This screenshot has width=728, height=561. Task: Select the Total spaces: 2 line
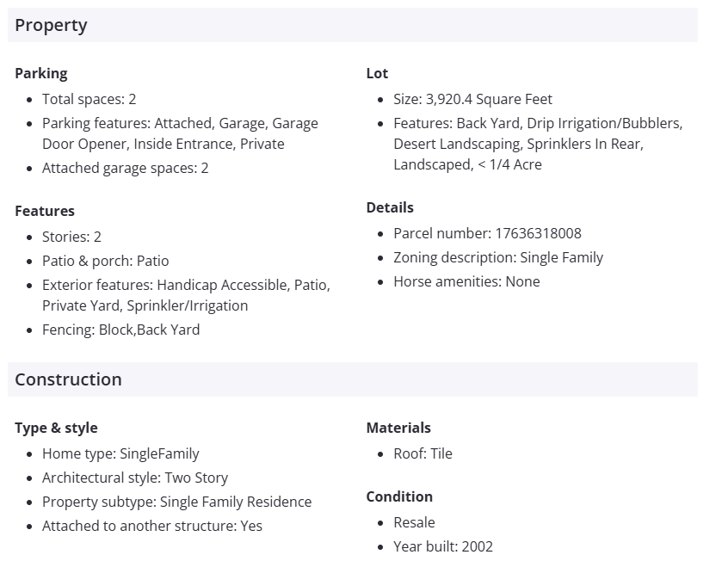click(89, 99)
